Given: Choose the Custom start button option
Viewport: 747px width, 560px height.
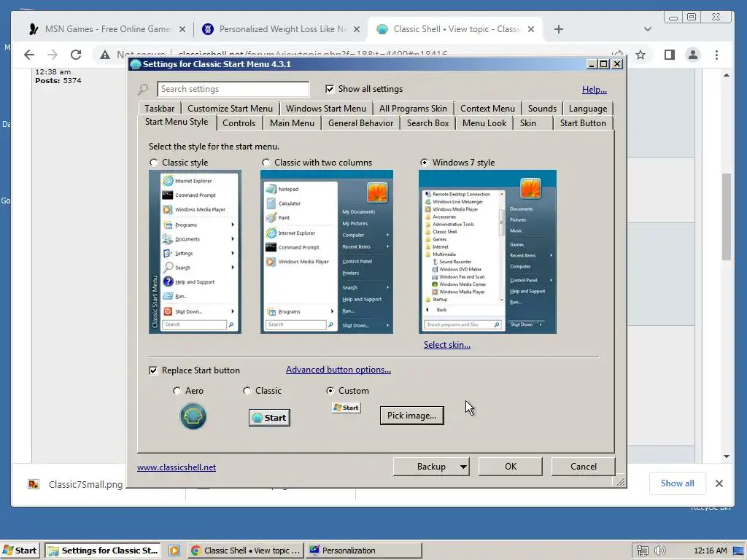Looking at the screenshot, I should pyautogui.click(x=330, y=391).
